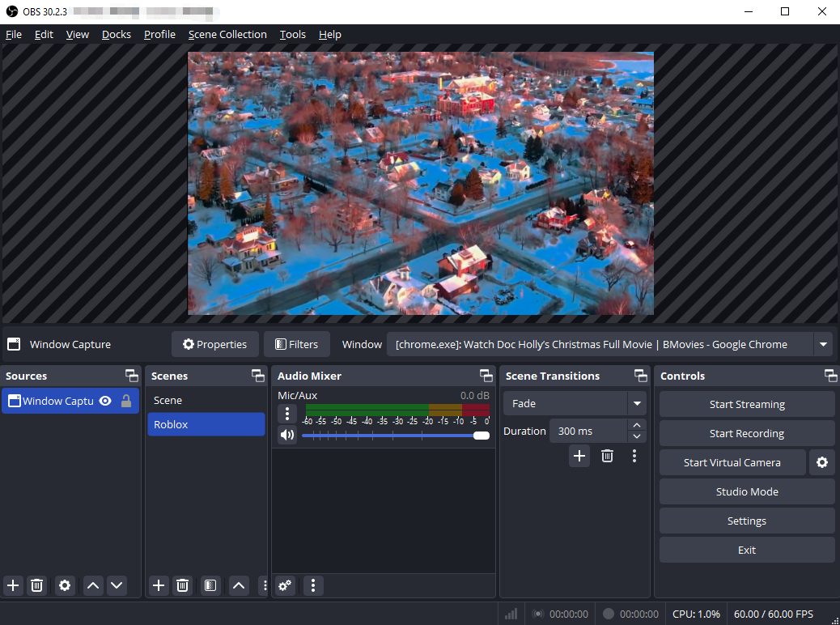Select the scene named Scene

[168, 400]
